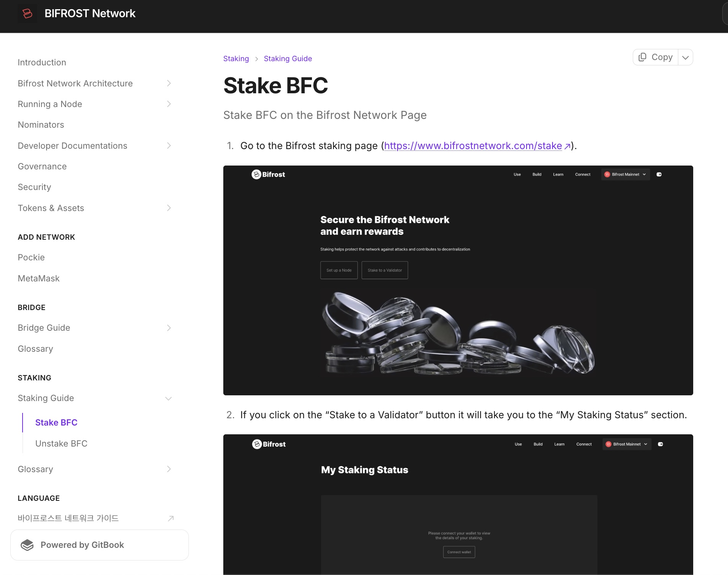
Task: Open the Bridge Guide page
Action: (x=44, y=328)
